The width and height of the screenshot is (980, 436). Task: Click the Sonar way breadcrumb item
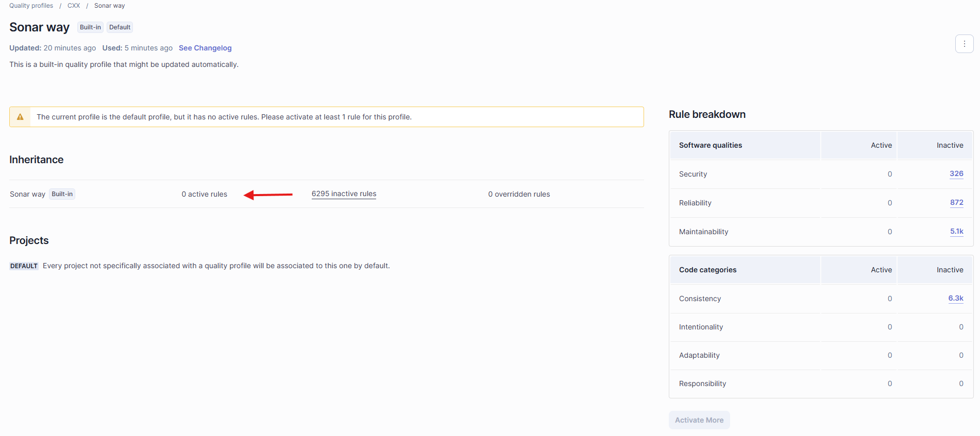[x=109, y=6]
